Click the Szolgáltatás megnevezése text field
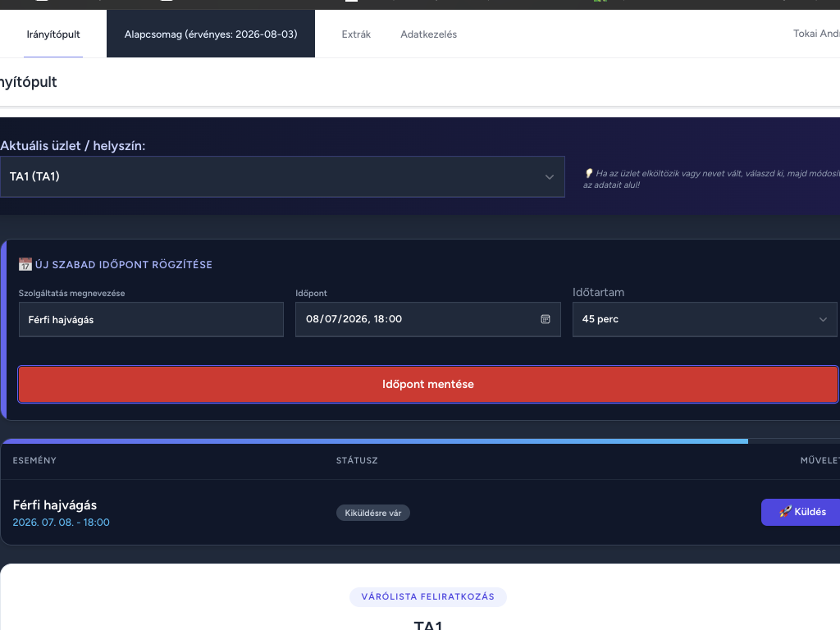 (151, 319)
